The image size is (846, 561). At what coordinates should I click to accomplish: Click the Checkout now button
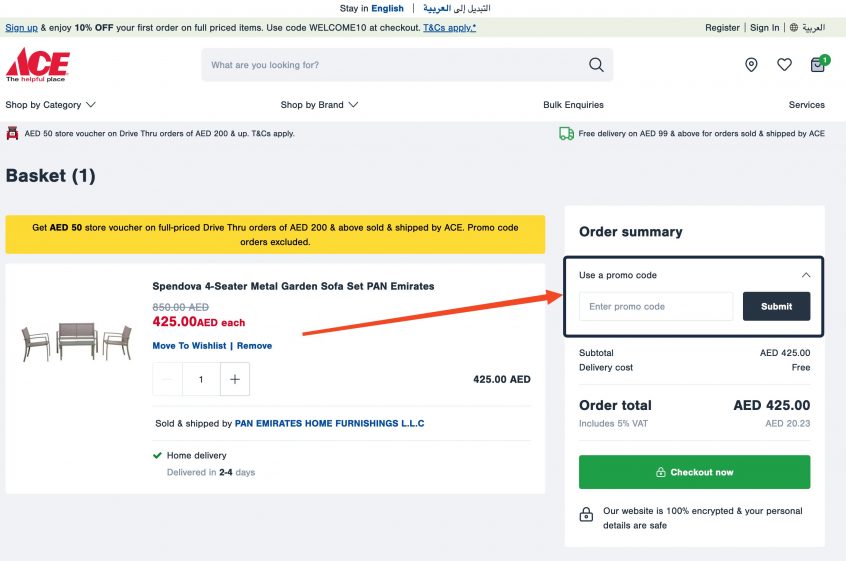694,472
